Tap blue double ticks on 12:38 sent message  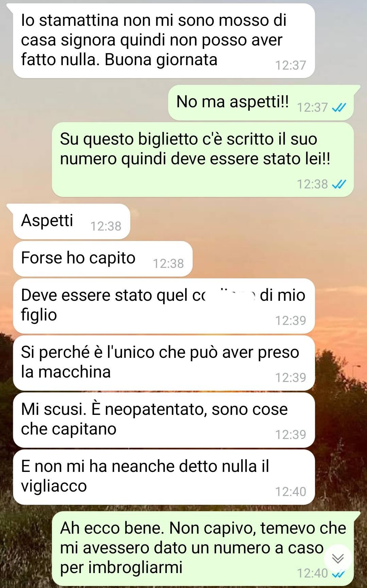point(339,184)
